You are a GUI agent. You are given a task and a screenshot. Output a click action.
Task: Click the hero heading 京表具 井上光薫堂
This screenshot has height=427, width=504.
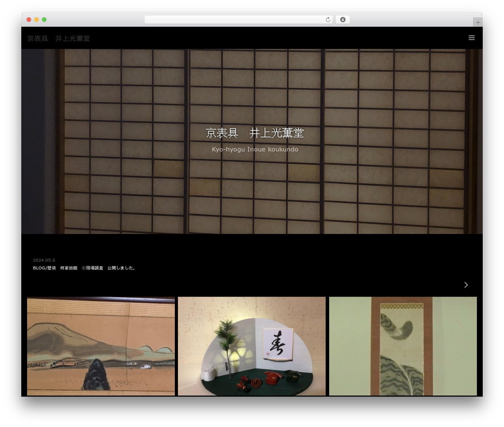[255, 133]
